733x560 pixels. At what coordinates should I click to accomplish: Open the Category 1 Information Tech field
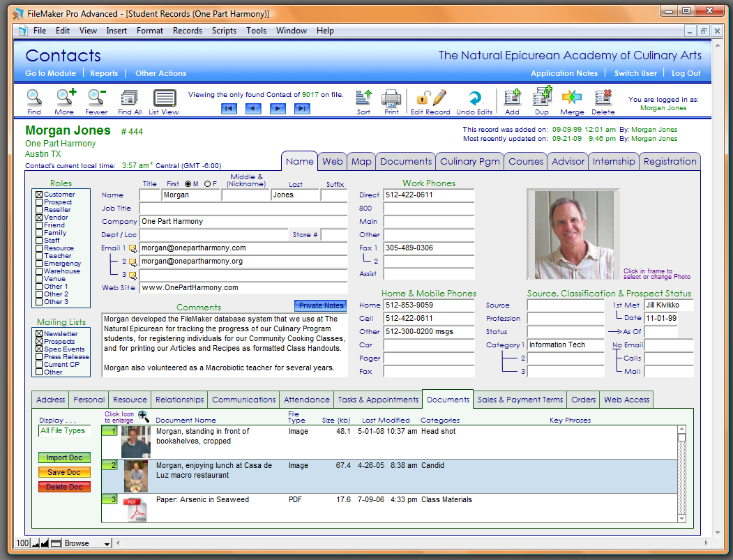click(566, 345)
